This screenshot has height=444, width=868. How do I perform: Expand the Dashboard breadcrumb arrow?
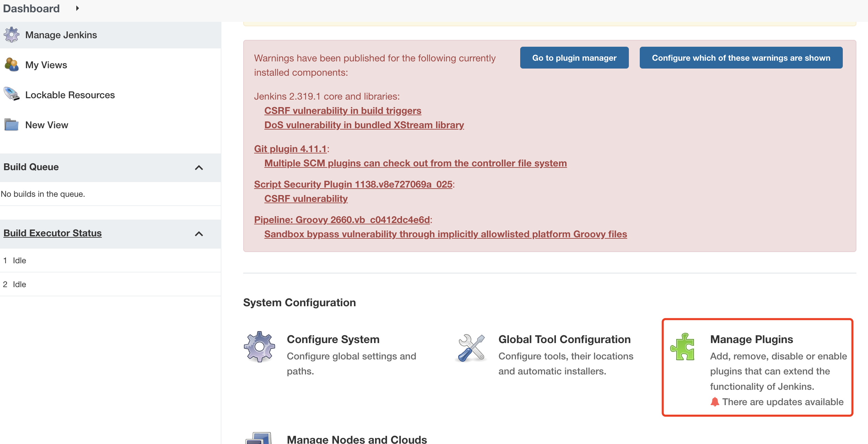77,8
